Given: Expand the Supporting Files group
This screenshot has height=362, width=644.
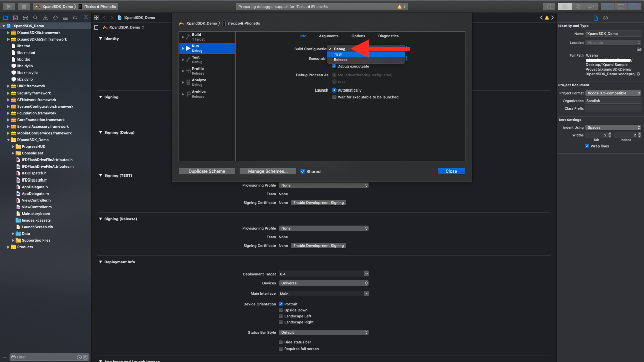Looking at the screenshot, I should (x=13, y=240).
